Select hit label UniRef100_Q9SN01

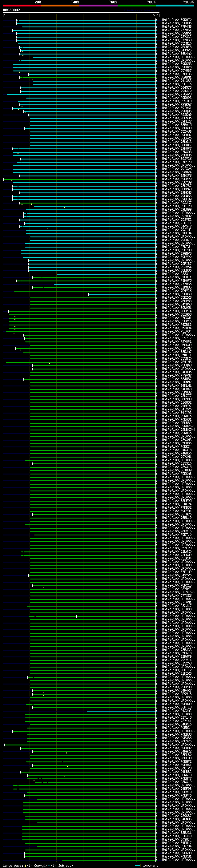click(176, 33)
